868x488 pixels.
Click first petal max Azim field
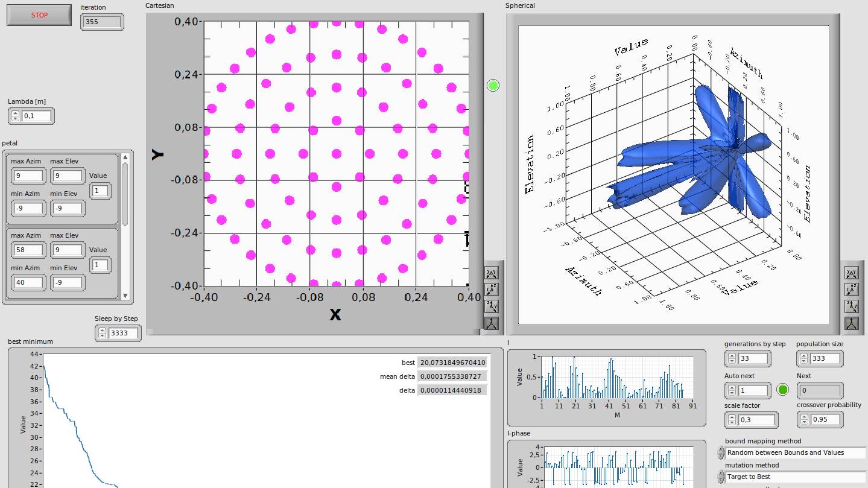[28, 176]
